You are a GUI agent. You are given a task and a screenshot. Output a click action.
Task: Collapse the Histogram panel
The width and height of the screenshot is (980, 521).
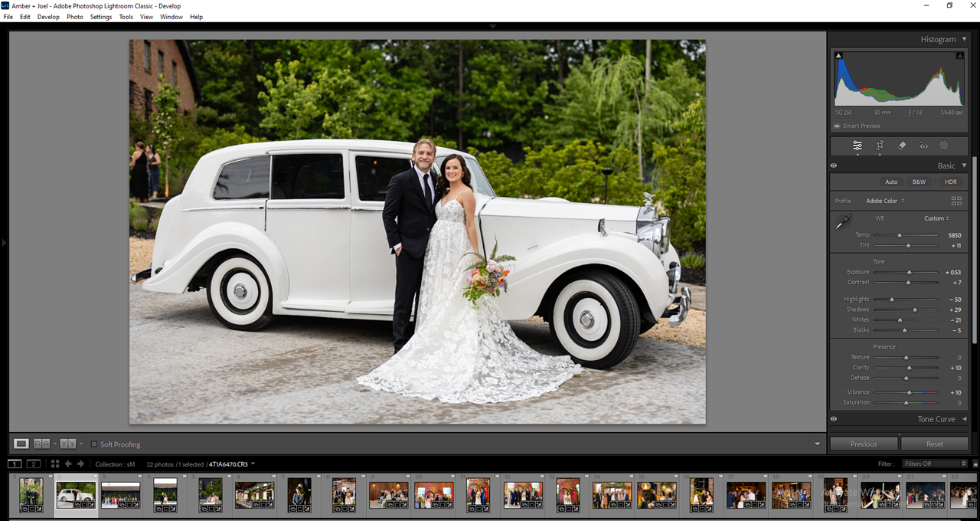[x=965, y=39]
